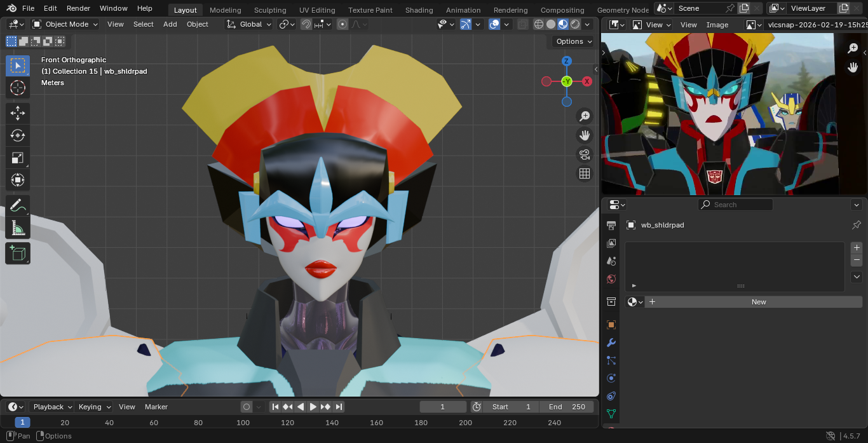868x443 pixels.
Task: Open the Object Constraints tab
Action: [611, 396]
